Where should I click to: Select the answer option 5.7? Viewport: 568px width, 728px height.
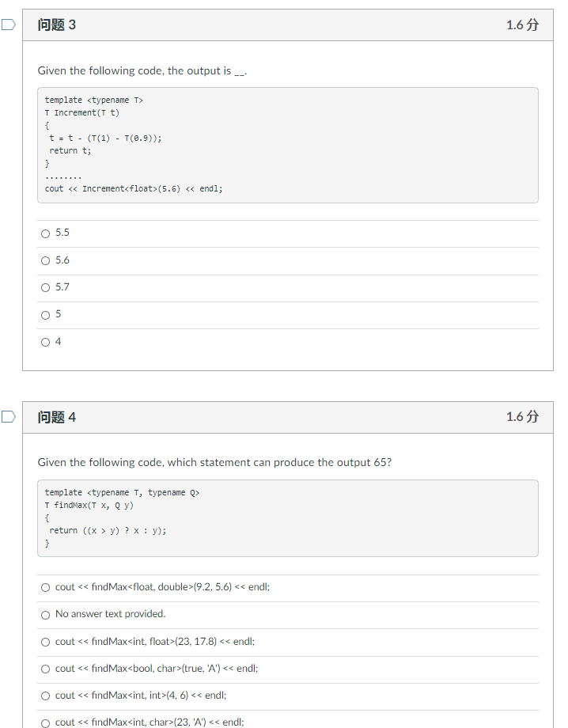pyautogui.click(x=45, y=287)
